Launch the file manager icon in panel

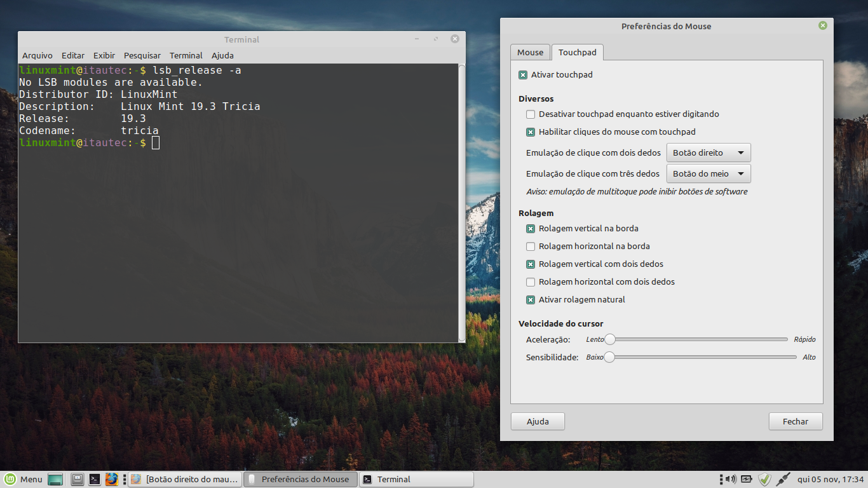pyautogui.click(x=78, y=479)
